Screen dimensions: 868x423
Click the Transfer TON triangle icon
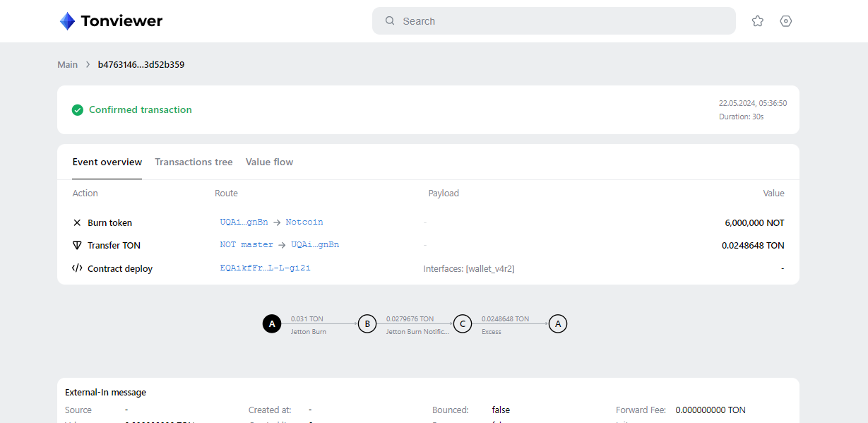pyautogui.click(x=77, y=245)
